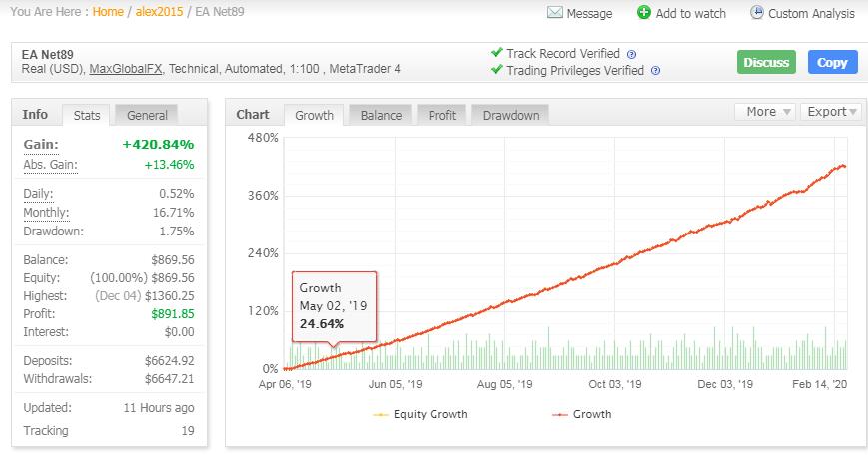The height and width of the screenshot is (469, 868).
Task: Show the Profit chart tab
Action: (441, 115)
